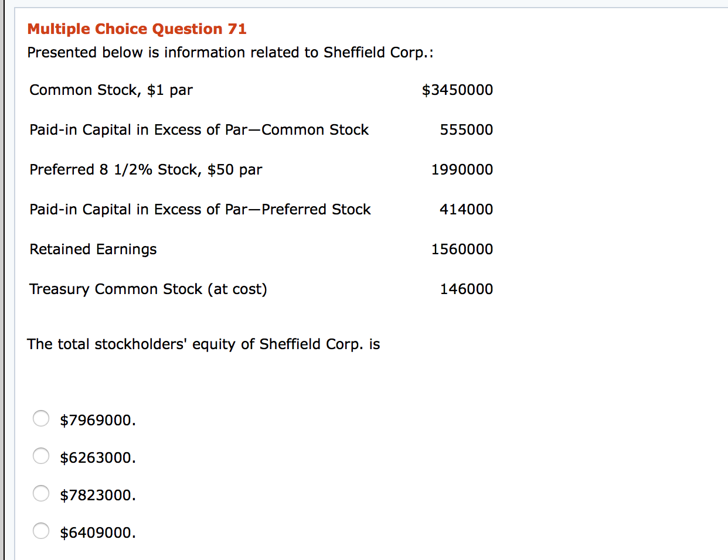Screen dimensions: 728x560
Task: Click the $7969000 answer label text
Action: pos(97,419)
